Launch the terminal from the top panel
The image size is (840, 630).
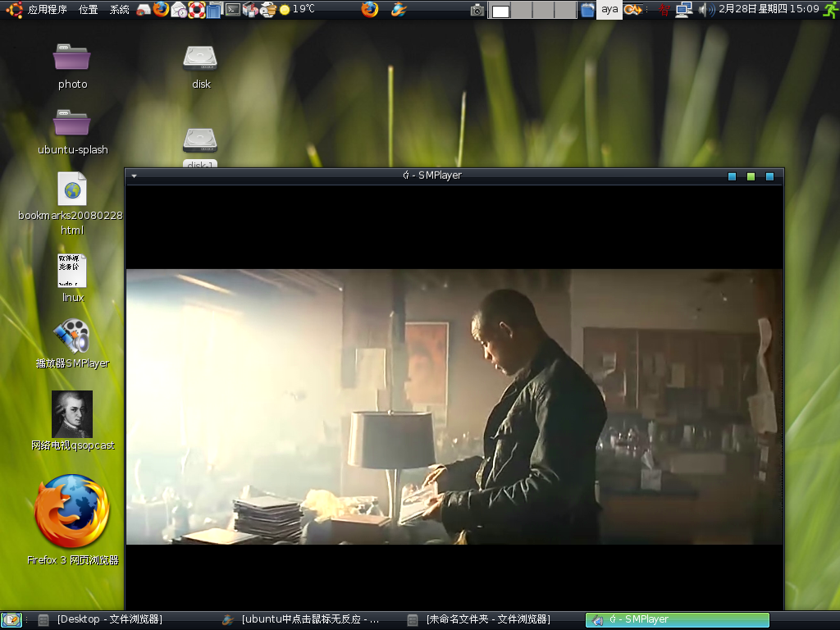coord(232,9)
